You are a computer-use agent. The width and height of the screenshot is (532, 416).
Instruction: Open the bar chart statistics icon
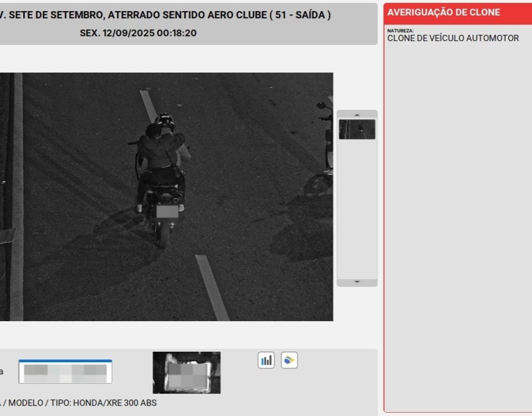267,361
